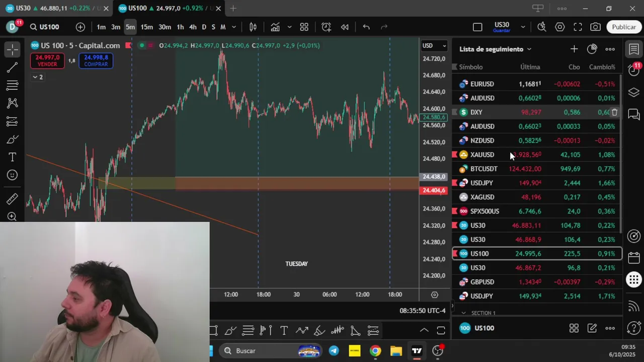Select BTCUSDT in the watchlist

point(537,169)
